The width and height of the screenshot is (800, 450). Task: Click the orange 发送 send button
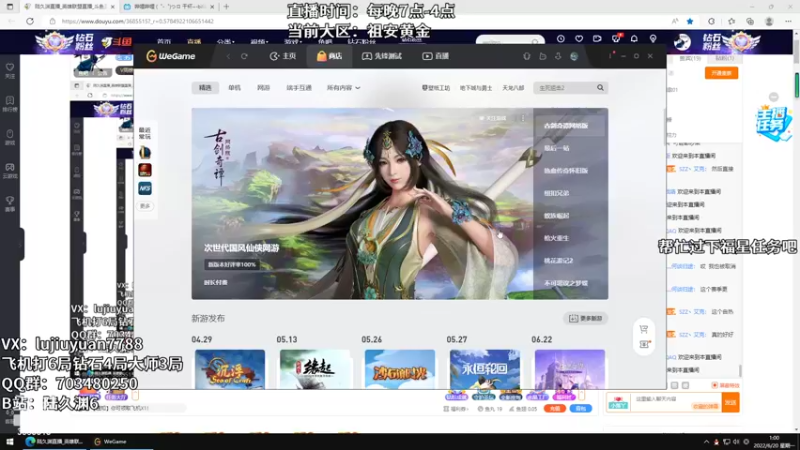pos(731,403)
